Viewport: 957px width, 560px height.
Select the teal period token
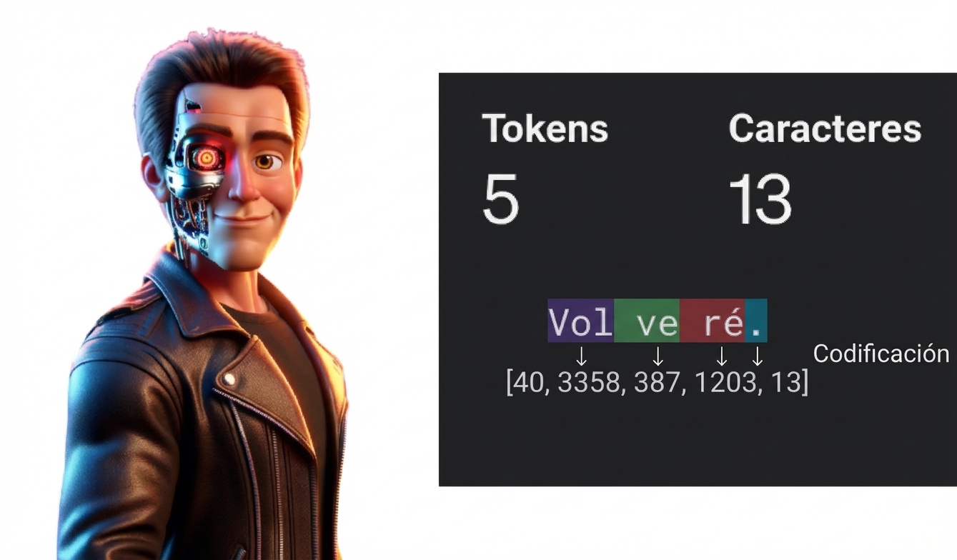click(756, 321)
